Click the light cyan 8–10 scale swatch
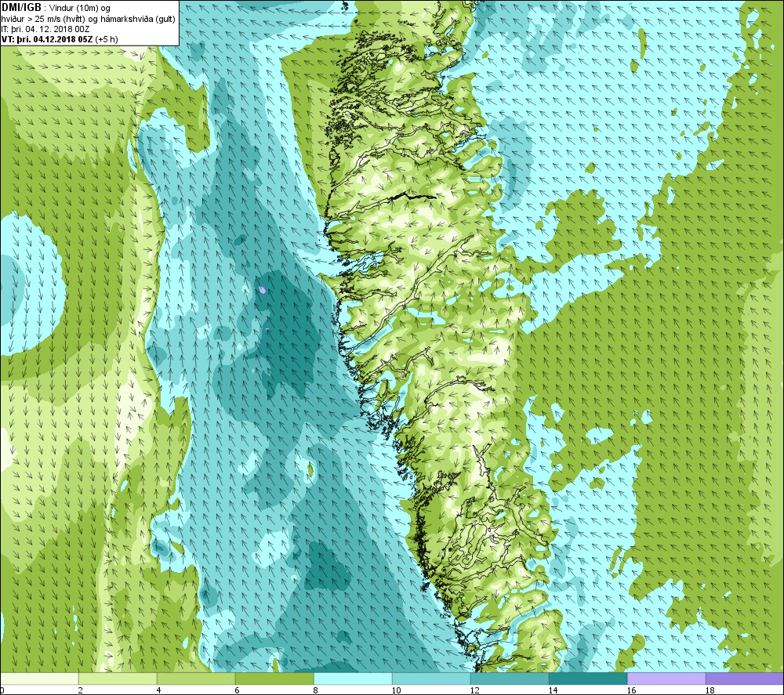Screen dimensions: 784x695 tap(353, 679)
